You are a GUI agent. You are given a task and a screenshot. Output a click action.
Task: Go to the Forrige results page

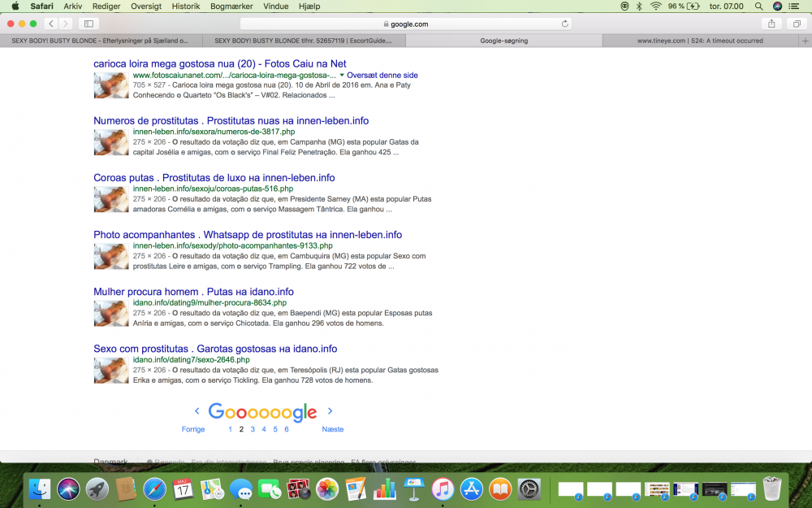tap(193, 429)
